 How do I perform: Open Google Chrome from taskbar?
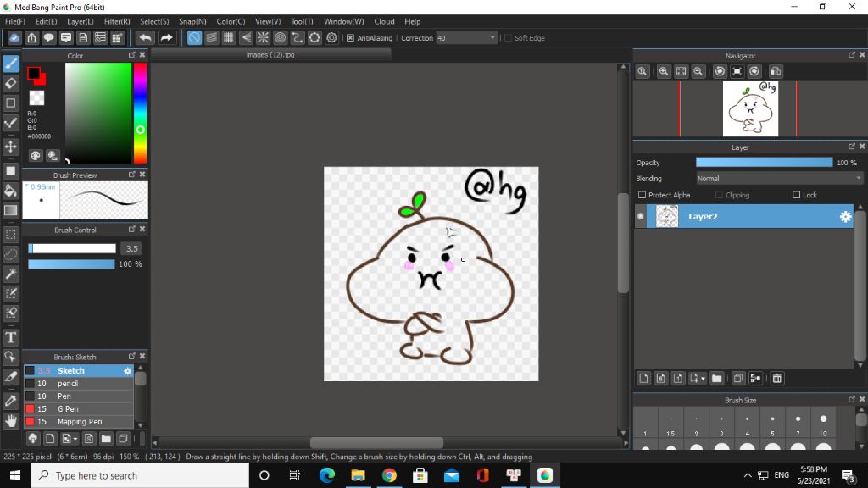tap(389, 475)
